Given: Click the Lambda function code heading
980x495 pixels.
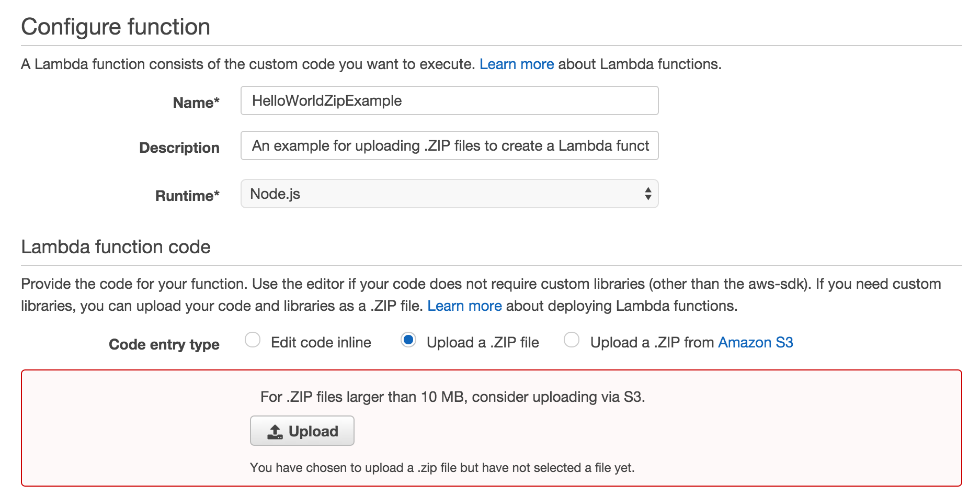Looking at the screenshot, I should [116, 247].
